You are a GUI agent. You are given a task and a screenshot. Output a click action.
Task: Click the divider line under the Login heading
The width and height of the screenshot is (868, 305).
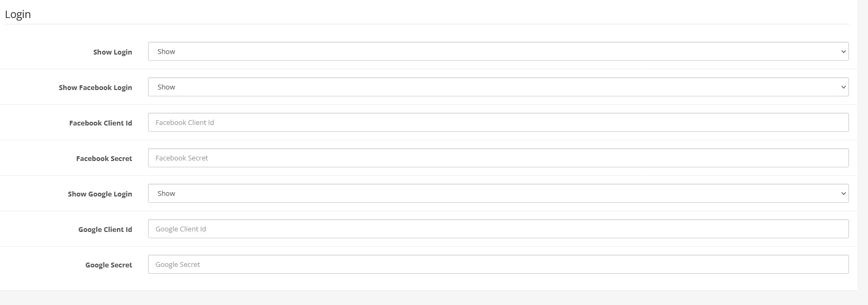pos(427,24)
